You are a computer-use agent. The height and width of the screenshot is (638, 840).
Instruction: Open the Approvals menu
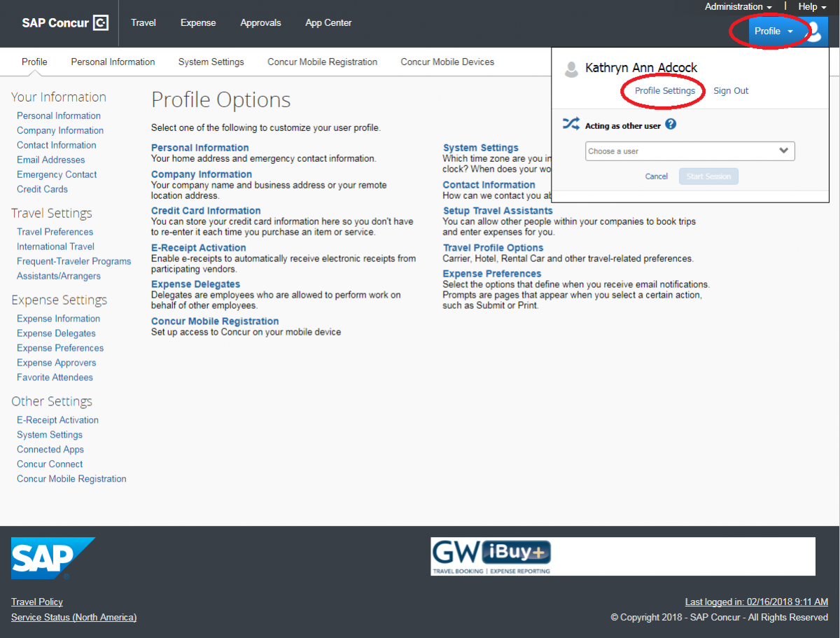pos(260,22)
